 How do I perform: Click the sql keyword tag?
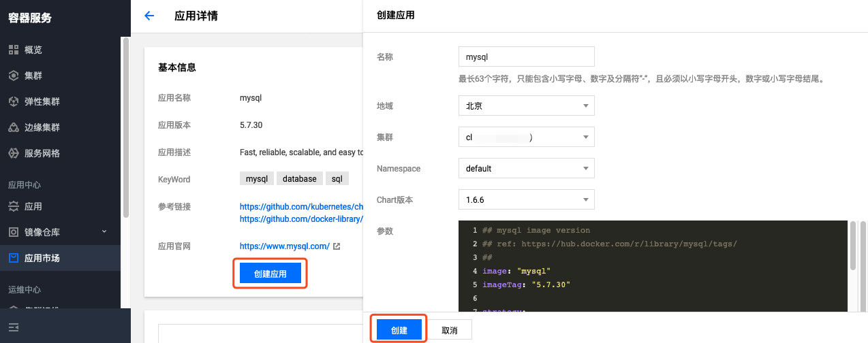coord(337,179)
